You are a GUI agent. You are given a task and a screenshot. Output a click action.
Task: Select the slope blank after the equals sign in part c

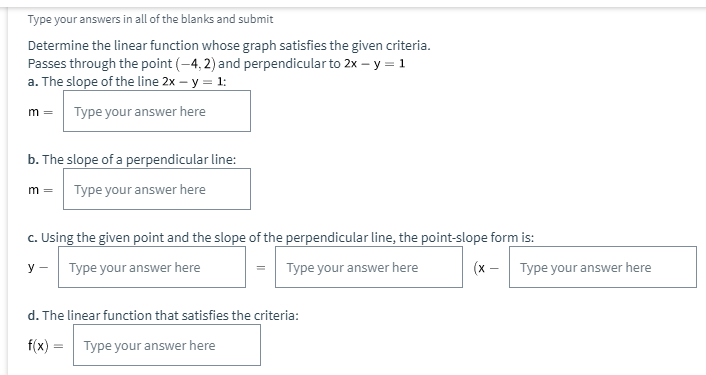pos(369,267)
